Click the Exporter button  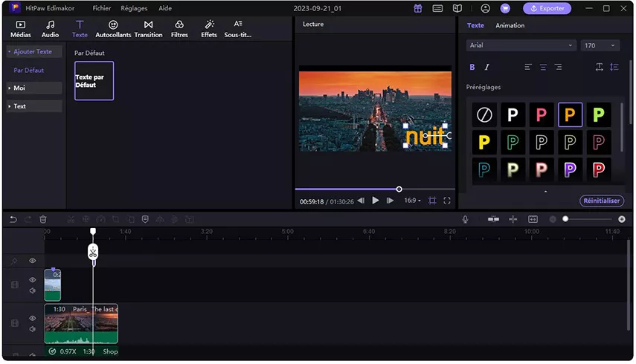(547, 8)
